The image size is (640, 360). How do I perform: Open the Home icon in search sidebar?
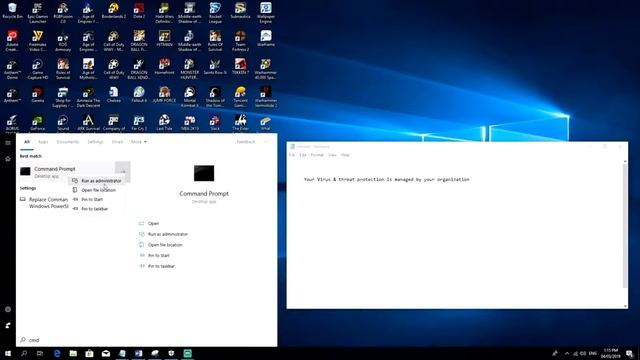click(x=8, y=159)
